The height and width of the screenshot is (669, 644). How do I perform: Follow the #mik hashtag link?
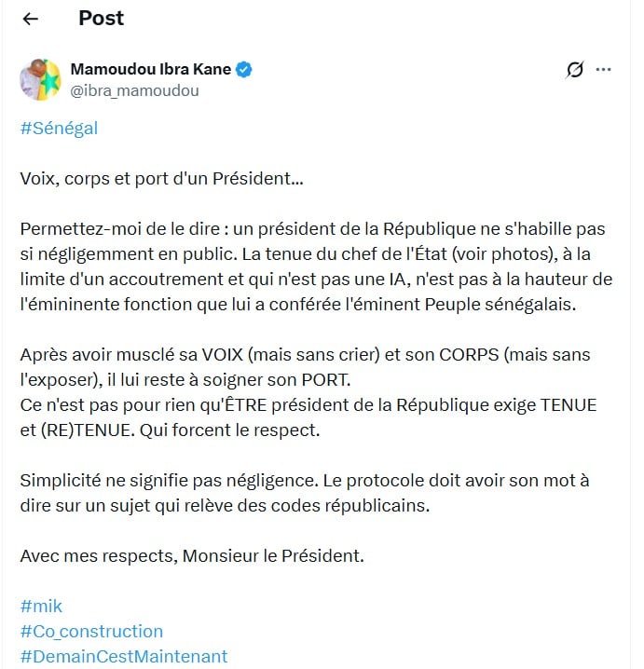pyautogui.click(x=41, y=607)
